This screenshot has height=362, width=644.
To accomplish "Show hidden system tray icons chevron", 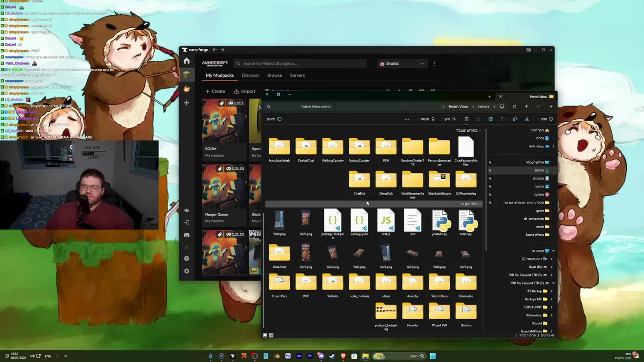I will coord(65,356).
